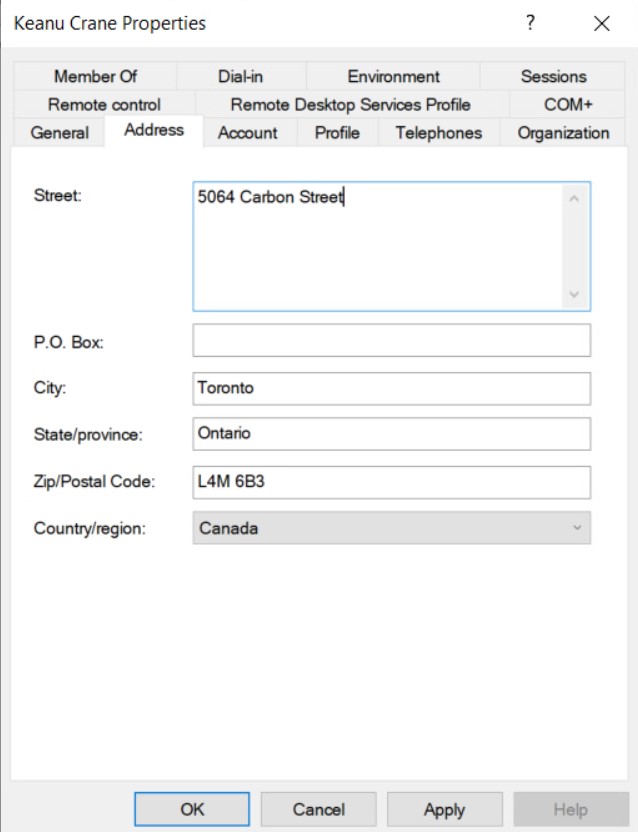Select the Sessions tab
The height and width of the screenshot is (832, 638).
point(553,76)
